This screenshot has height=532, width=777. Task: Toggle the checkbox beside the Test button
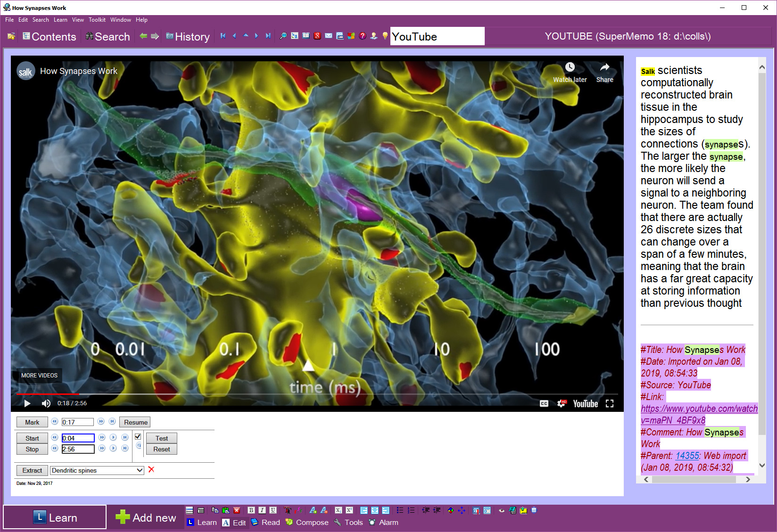[138, 436]
